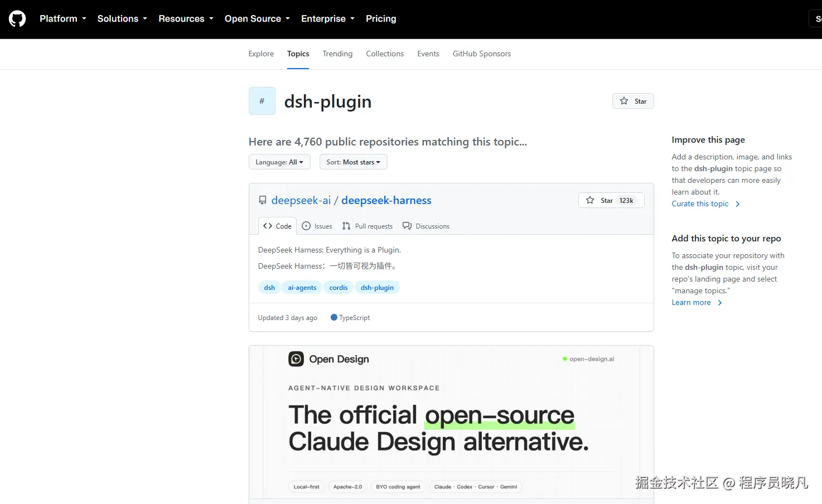Go to GitHub Sponsors tab
822x504 pixels.
coord(482,54)
